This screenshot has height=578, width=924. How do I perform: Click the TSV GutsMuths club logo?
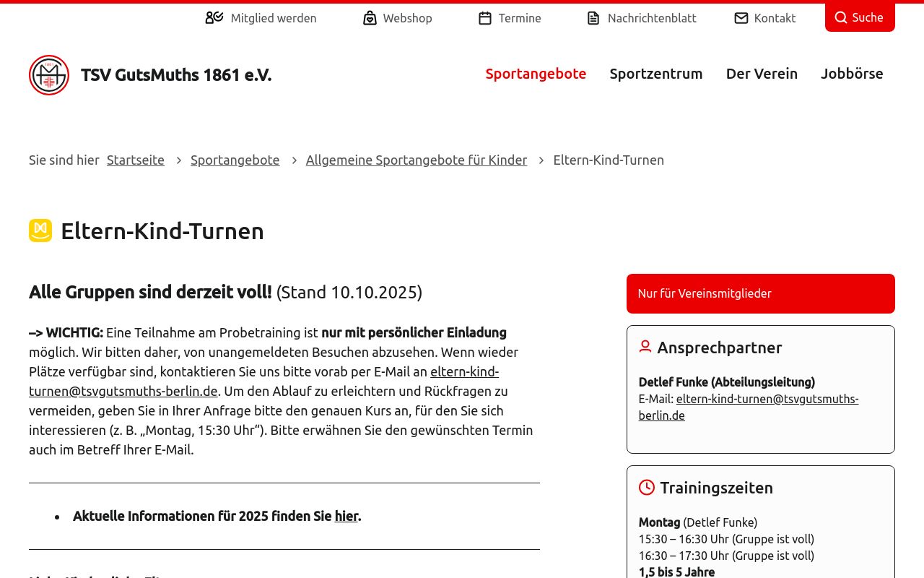pos(49,75)
